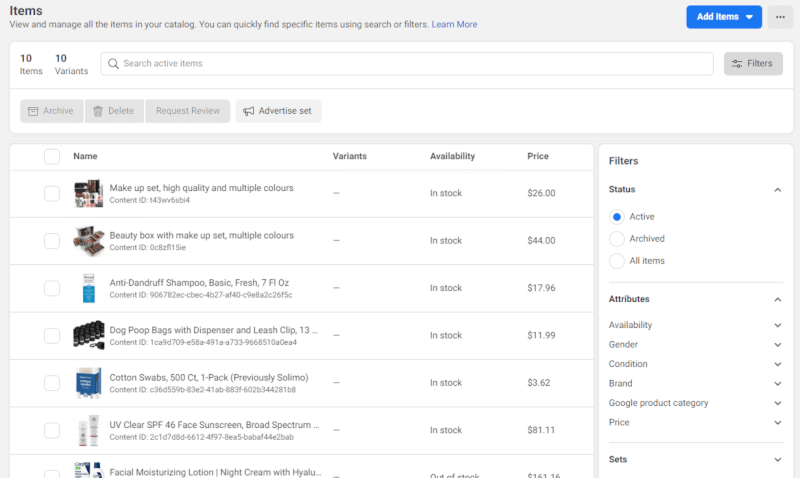Click the Price column header

(x=538, y=156)
